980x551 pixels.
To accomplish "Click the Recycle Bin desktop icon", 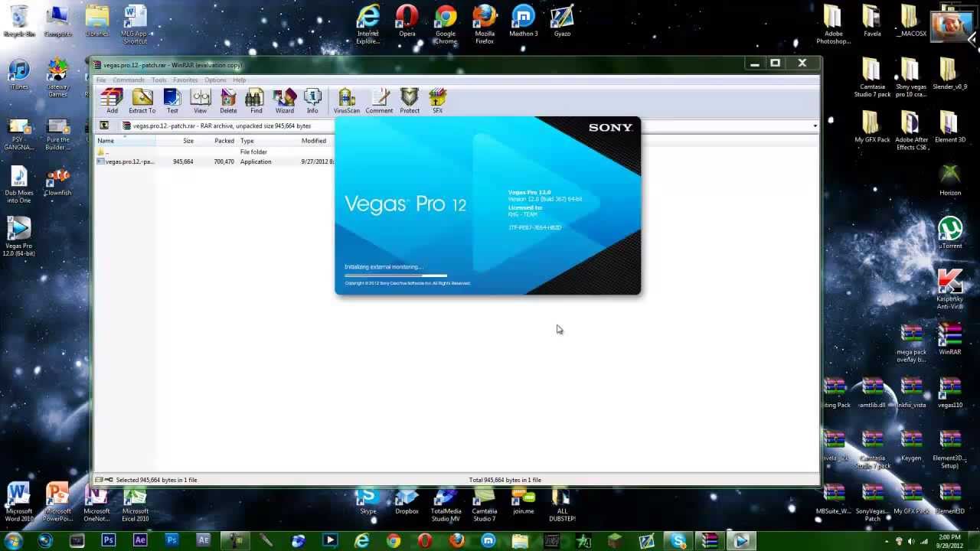I will pos(19,21).
